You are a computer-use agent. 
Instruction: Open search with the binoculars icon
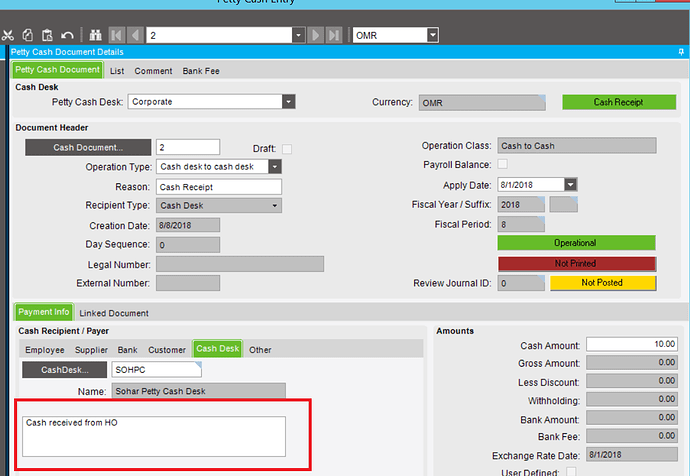[95, 35]
